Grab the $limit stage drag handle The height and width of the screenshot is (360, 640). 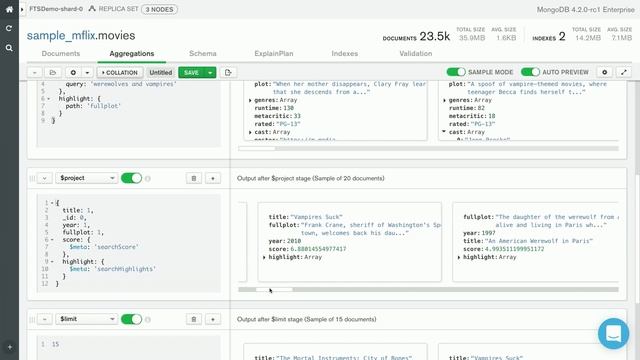tap(32, 319)
